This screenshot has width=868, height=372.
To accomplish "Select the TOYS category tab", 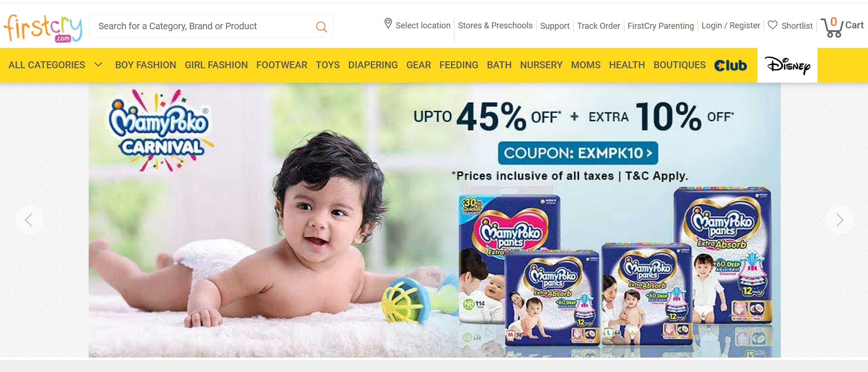I will click(328, 65).
